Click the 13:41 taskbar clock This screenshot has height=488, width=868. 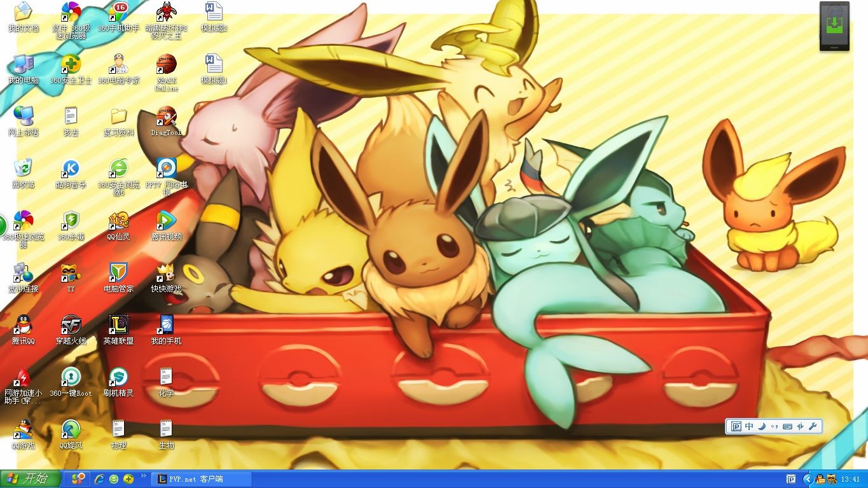(850, 479)
